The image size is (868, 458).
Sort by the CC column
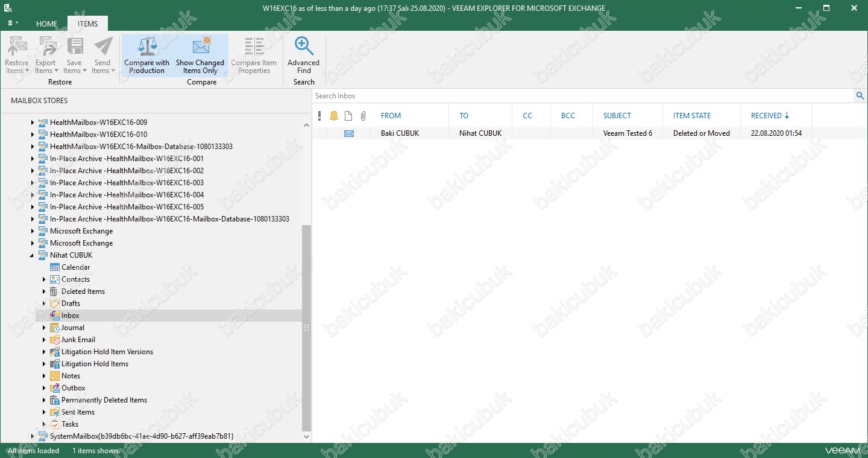click(527, 116)
